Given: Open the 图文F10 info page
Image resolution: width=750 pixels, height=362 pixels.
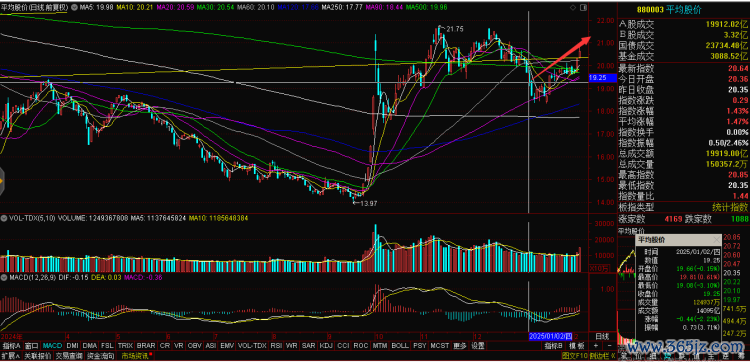Looking at the screenshot, I should [x=575, y=356].
